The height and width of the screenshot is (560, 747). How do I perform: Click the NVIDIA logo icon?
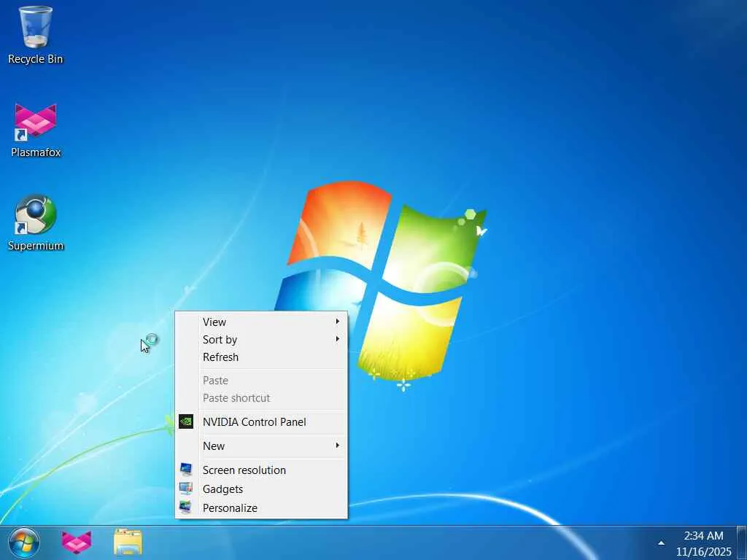tap(186, 421)
